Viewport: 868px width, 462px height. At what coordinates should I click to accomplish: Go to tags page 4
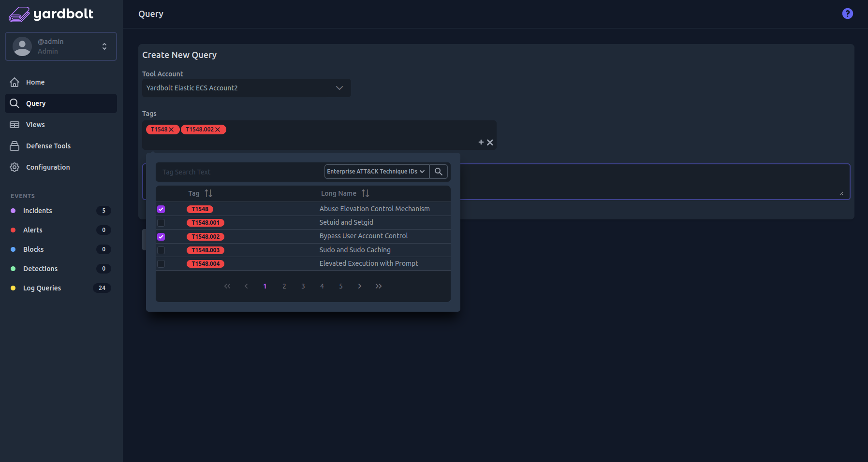tap(322, 286)
